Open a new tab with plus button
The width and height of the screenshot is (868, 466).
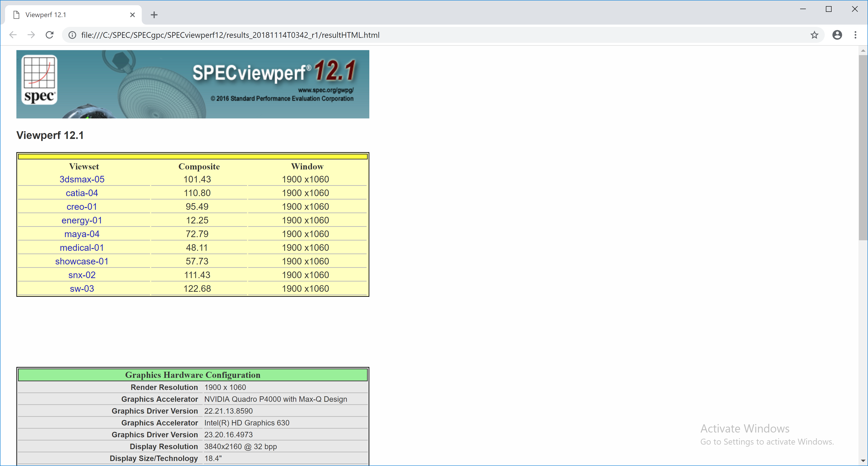[x=154, y=15]
